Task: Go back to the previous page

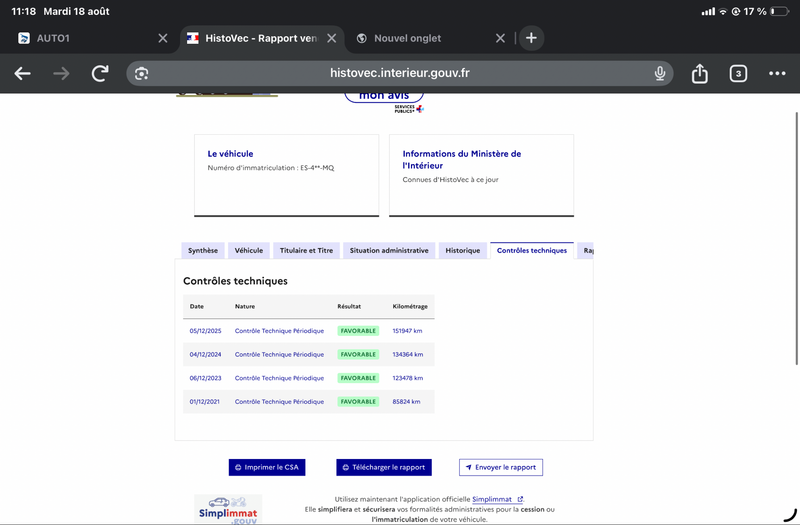Action: click(x=22, y=73)
